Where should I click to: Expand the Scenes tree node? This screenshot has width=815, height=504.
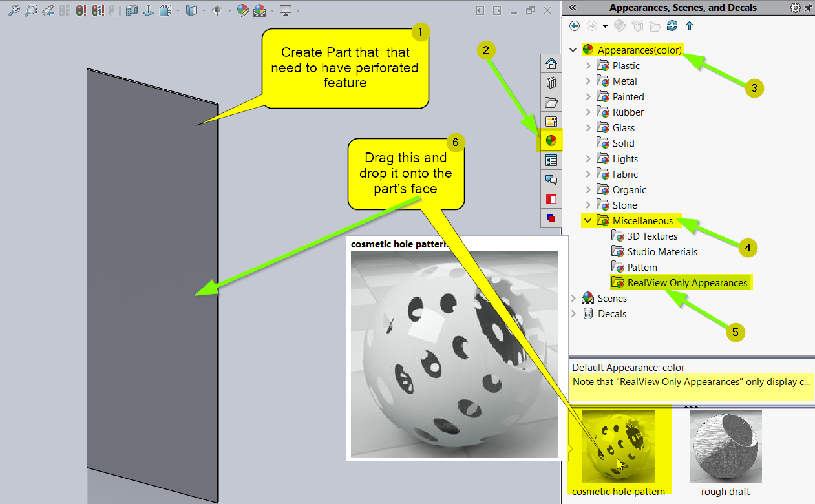(573, 299)
